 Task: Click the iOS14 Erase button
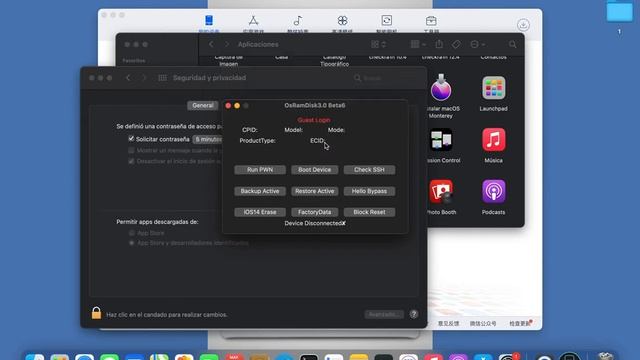[x=260, y=212]
